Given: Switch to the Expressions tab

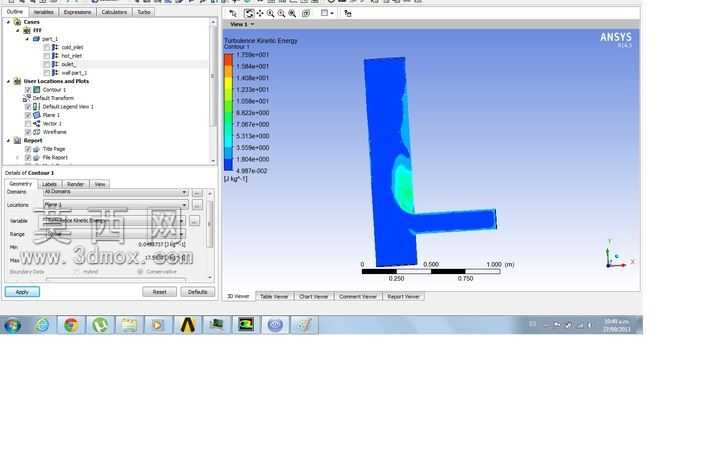Looking at the screenshot, I should tap(77, 12).
